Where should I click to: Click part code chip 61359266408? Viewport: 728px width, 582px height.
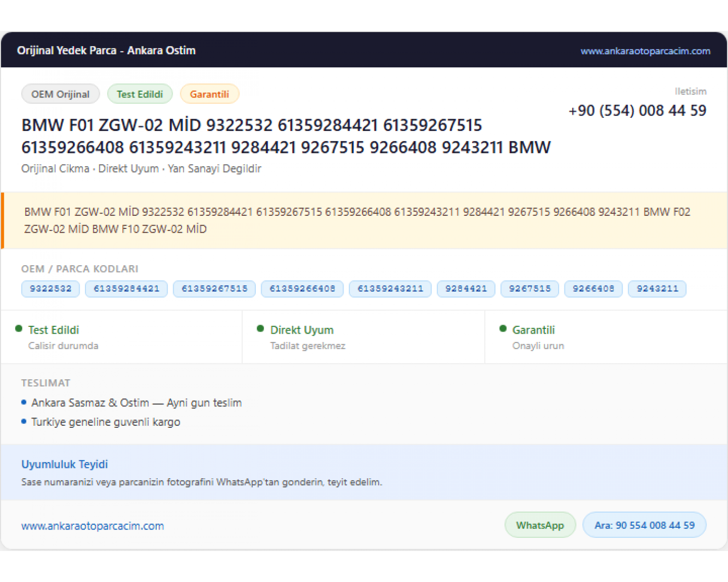coord(302,289)
